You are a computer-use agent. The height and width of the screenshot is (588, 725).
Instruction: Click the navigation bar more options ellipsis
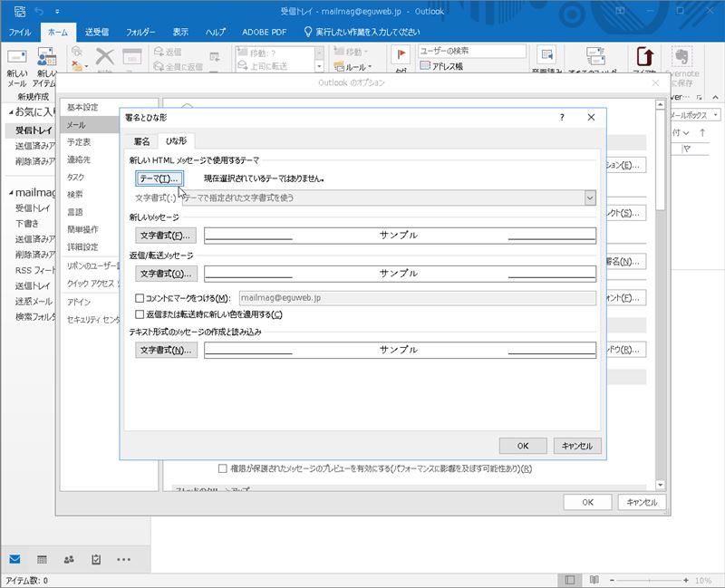point(124,559)
